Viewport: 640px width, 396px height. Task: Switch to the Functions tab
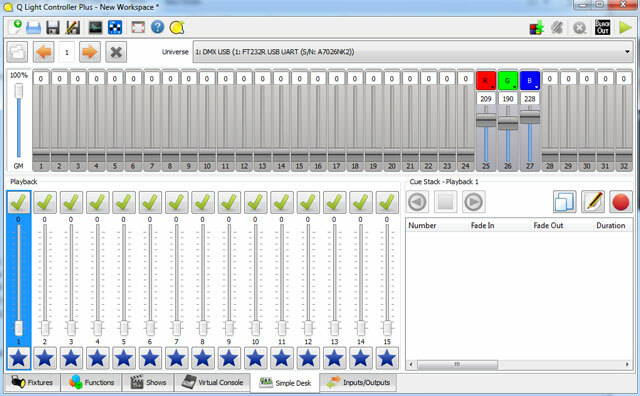91,383
